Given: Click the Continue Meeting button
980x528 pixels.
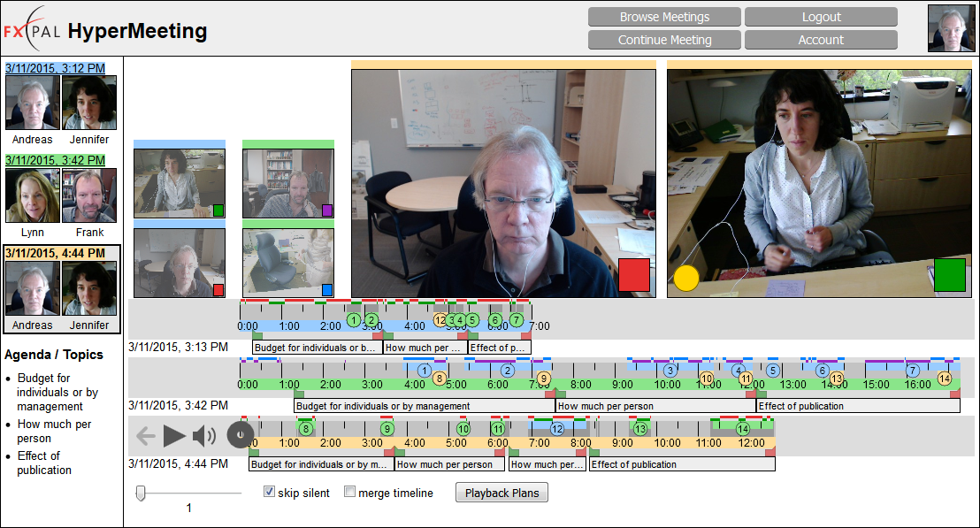Looking at the screenshot, I should coord(664,40).
